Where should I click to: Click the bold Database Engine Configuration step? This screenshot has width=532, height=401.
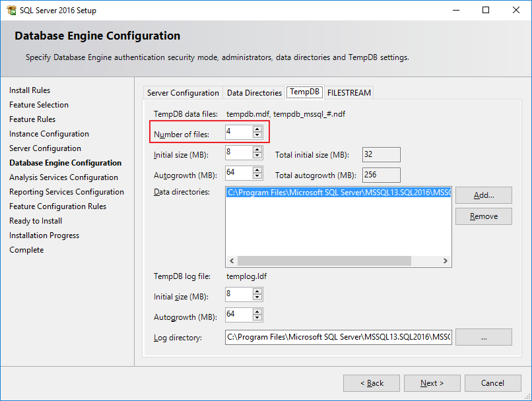pos(65,163)
